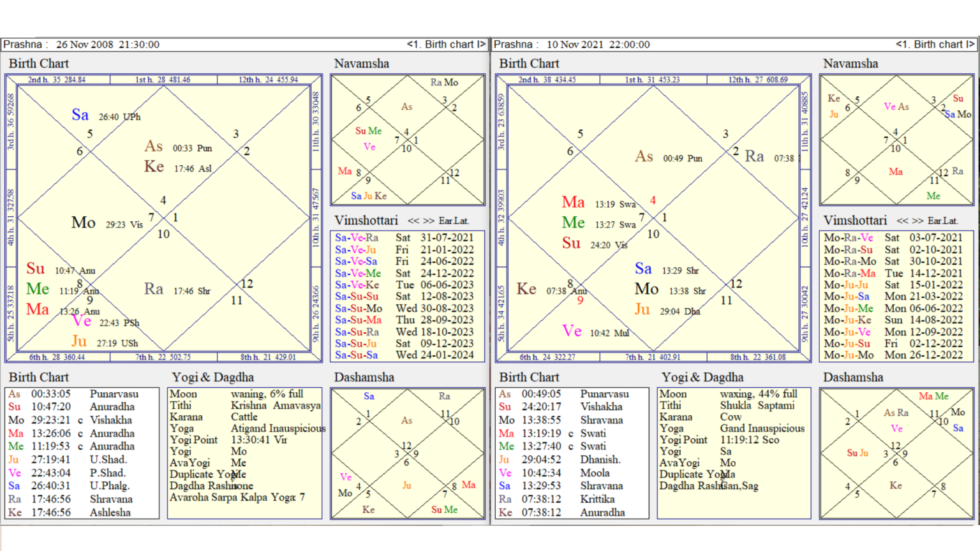Click the << arrow in the left Vimshottari panel
This screenshot has height=551, width=980.
pyautogui.click(x=415, y=221)
